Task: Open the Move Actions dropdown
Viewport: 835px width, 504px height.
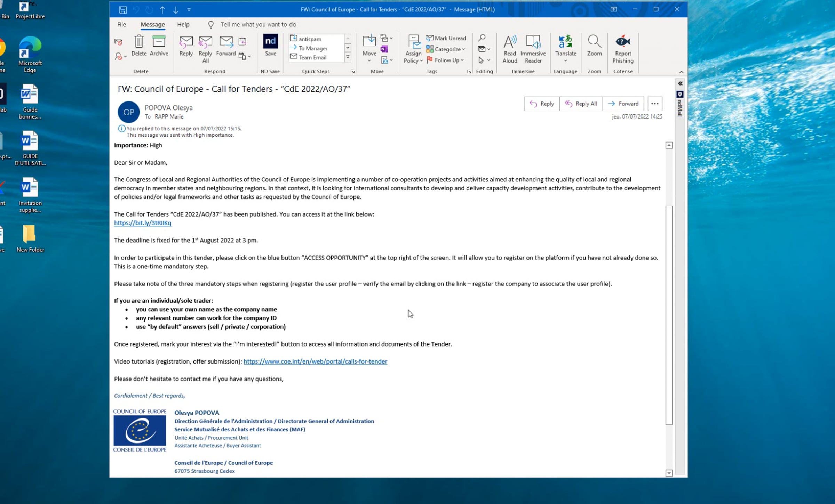Action: pos(387,60)
